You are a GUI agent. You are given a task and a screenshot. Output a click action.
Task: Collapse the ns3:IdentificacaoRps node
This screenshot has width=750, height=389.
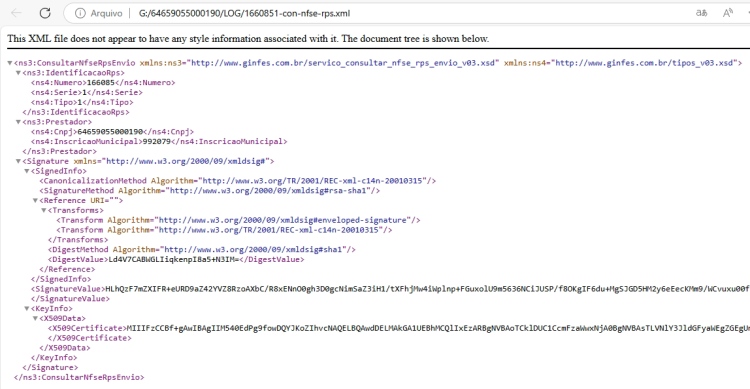click(x=18, y=73)
